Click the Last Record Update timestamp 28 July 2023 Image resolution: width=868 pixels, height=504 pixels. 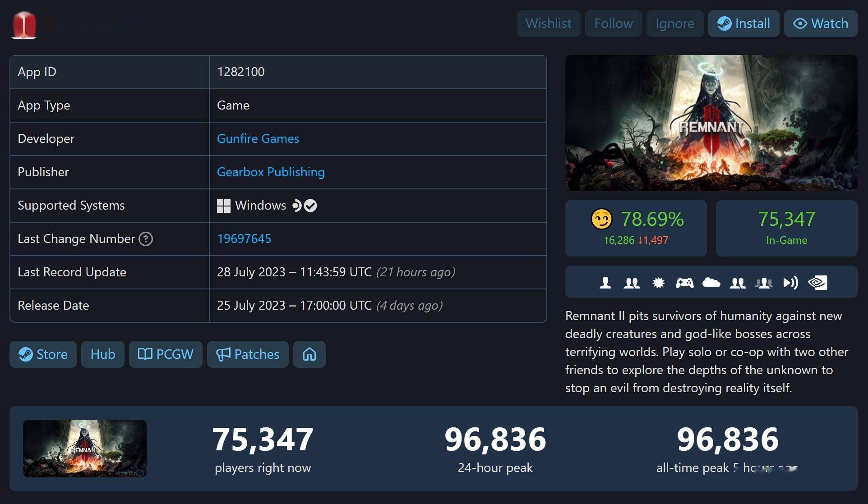[x=294, y=272]
